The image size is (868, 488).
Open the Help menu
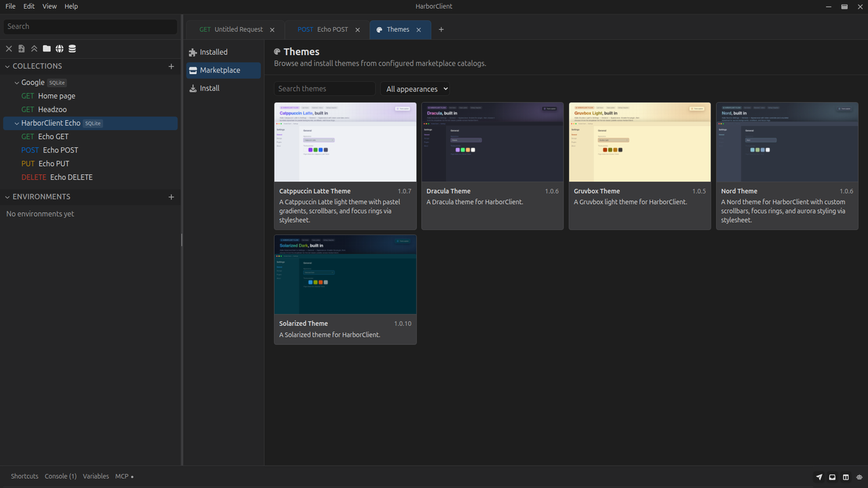coord(71,6)
